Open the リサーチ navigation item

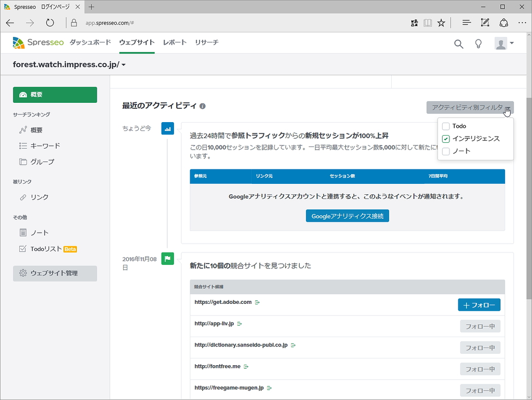pos(206,44)
